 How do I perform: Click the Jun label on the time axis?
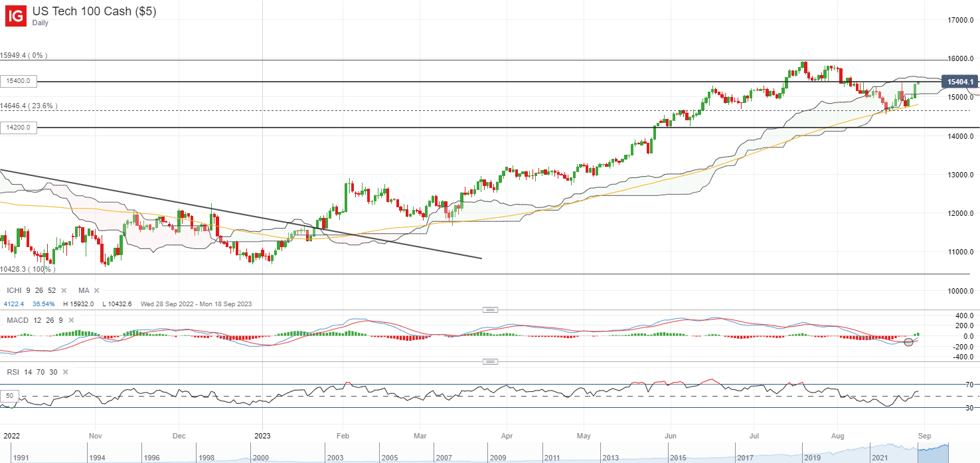click(x=670, y=436)
